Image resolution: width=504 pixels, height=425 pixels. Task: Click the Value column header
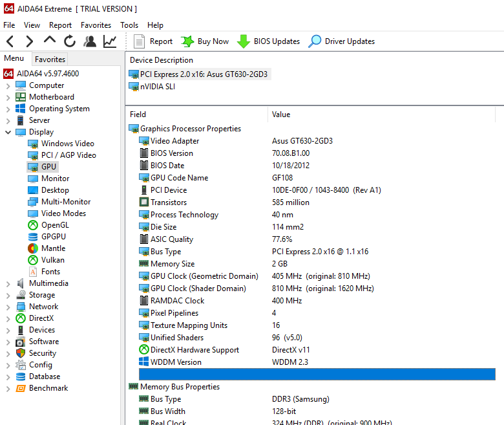[x=281, y=114]
